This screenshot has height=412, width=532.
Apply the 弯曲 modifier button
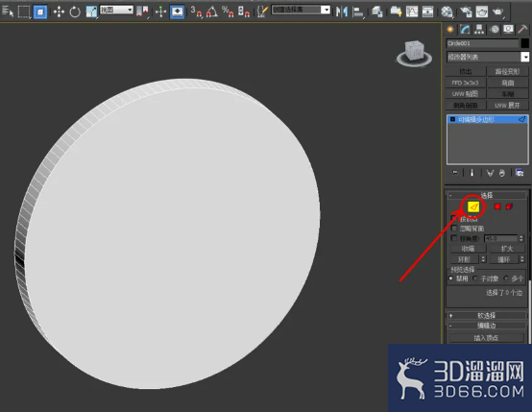click(x=508, y=83)
